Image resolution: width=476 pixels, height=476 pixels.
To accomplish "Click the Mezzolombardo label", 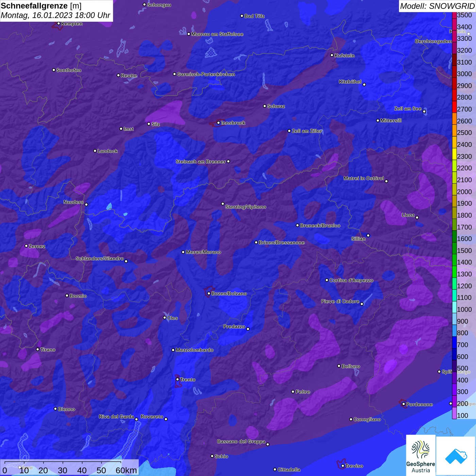I will [194, 350].
